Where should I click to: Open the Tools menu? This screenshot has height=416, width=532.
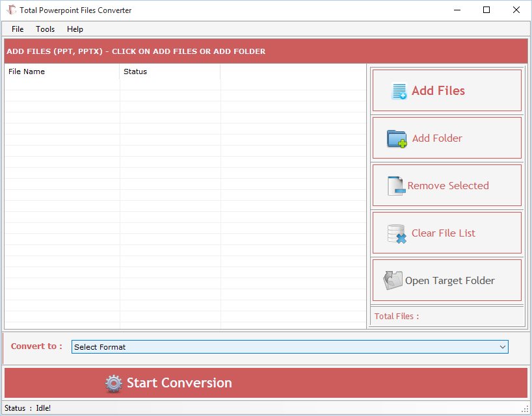[45, 29]
